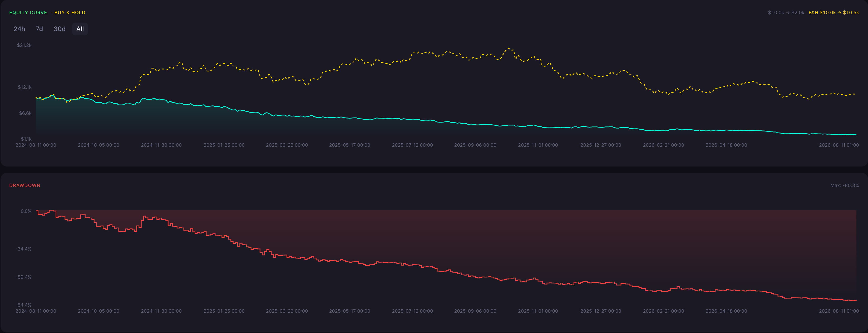
Task: Click 2025-05-17 00:00 on drawdown chart axis
Action: click(349, 311)
